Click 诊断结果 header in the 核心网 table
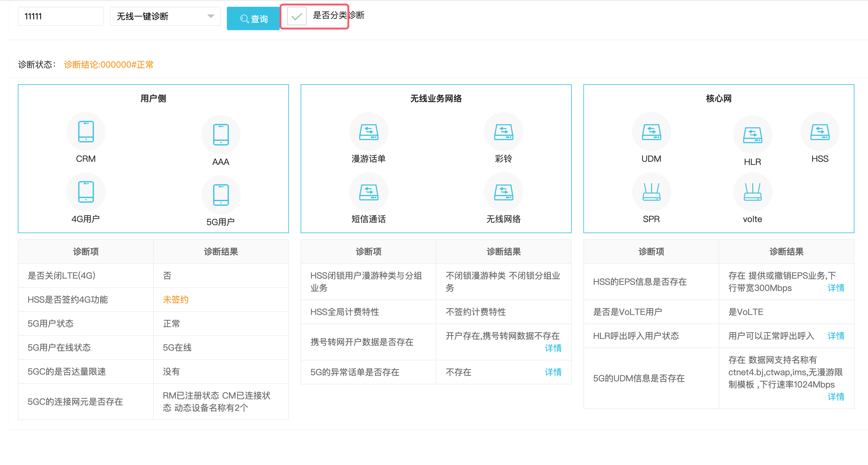The image size is (868, 465). [786, 252]
